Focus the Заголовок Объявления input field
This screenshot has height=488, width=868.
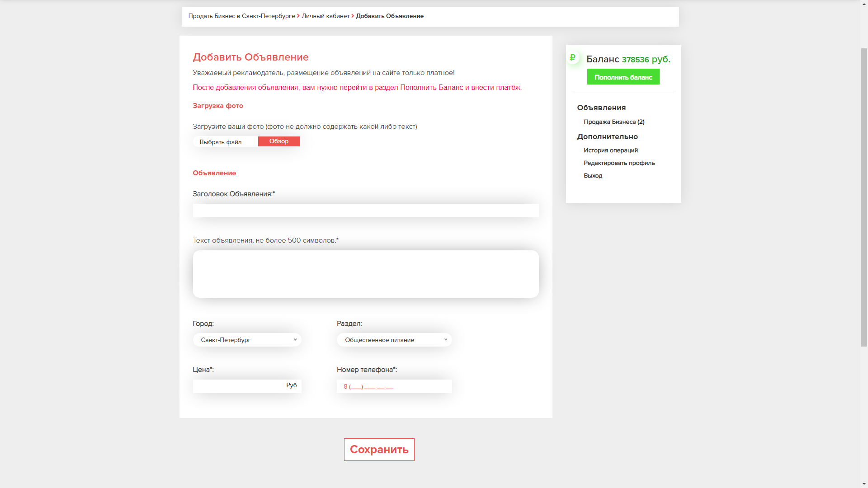365,211
